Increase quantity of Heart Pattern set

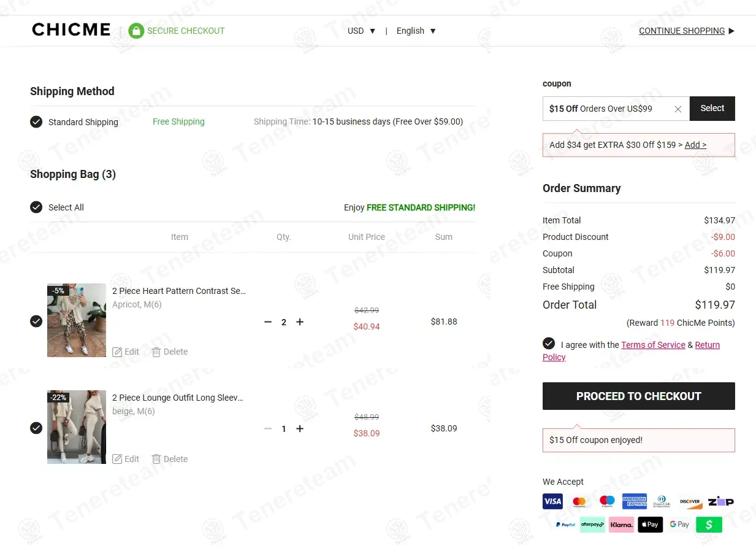(300, 322)
